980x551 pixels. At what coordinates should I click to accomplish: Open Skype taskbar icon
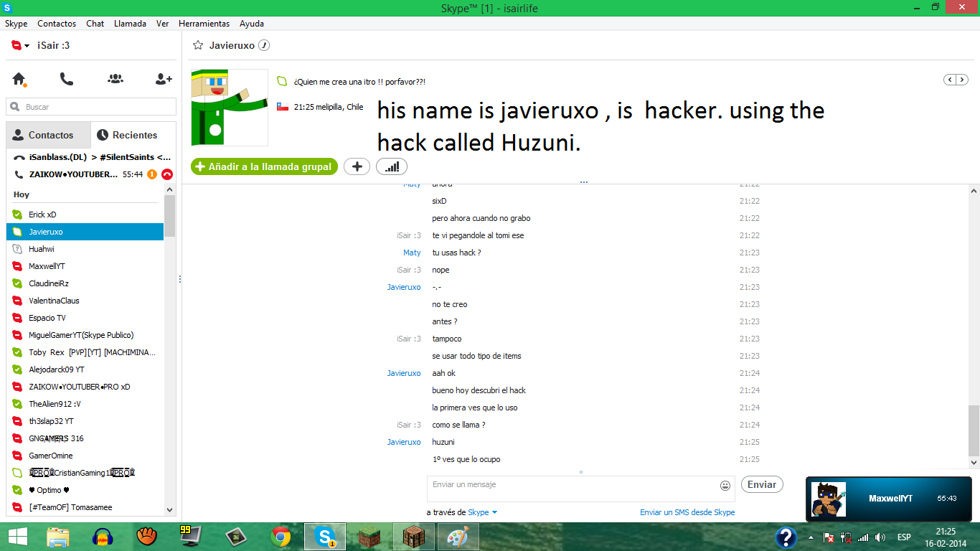(x=325, y=537)
